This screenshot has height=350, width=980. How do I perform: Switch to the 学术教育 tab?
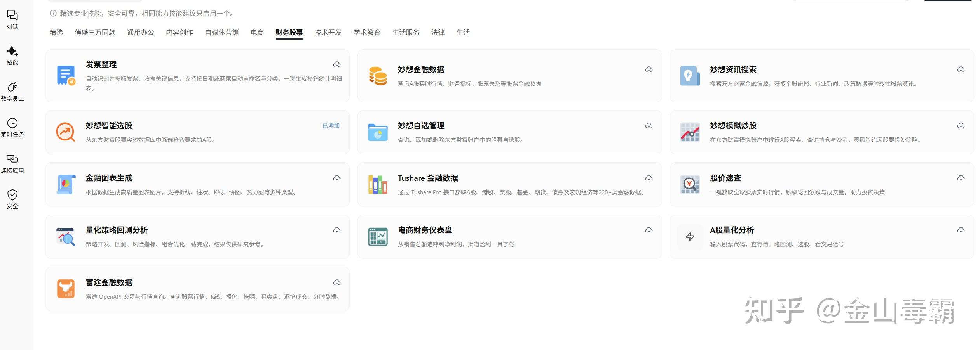367,33
